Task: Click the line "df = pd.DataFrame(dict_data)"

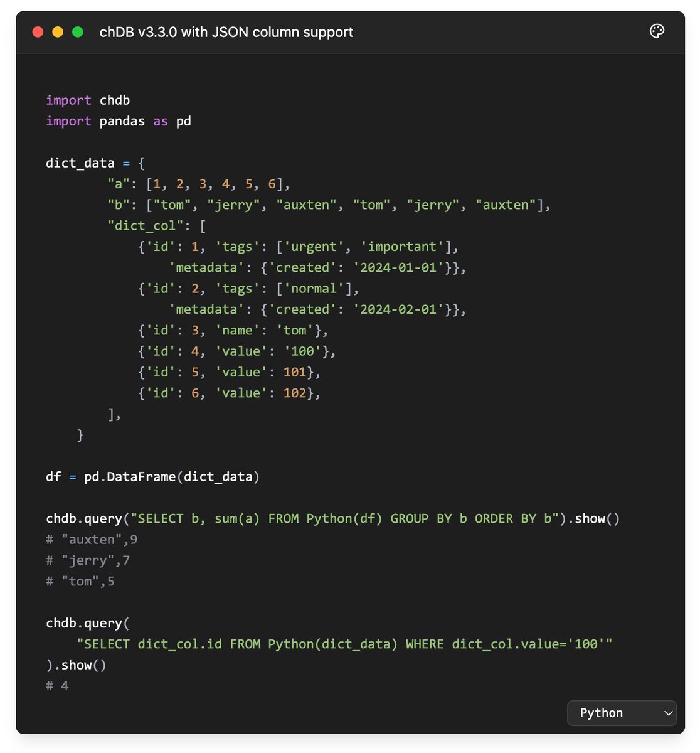Action: coord(153,477)
